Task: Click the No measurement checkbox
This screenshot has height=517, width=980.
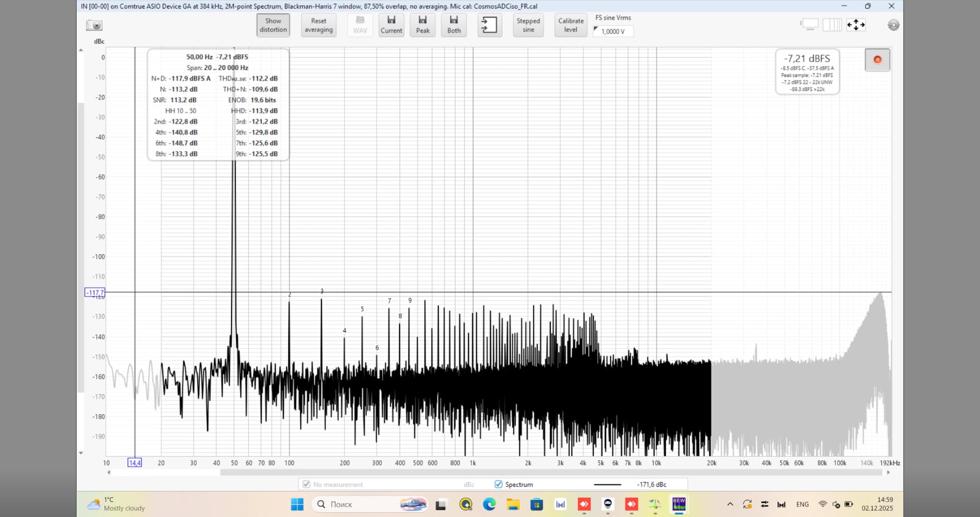Action: (306, 484)
